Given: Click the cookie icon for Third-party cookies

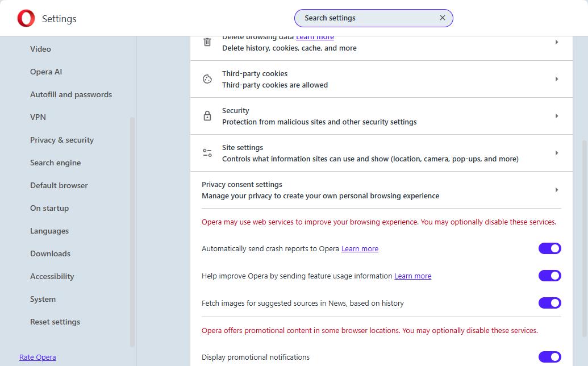Looking at the screenshot, I should (x=207, y=79).
